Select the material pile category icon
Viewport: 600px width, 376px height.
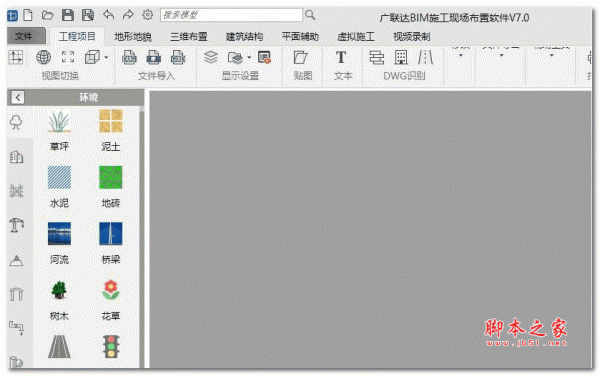coord(16,260)
